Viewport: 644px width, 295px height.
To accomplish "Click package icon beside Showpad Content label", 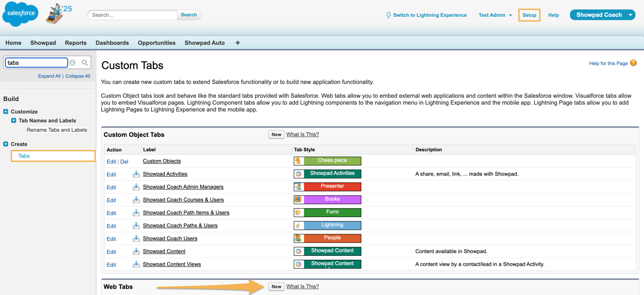I will point(136,251).
